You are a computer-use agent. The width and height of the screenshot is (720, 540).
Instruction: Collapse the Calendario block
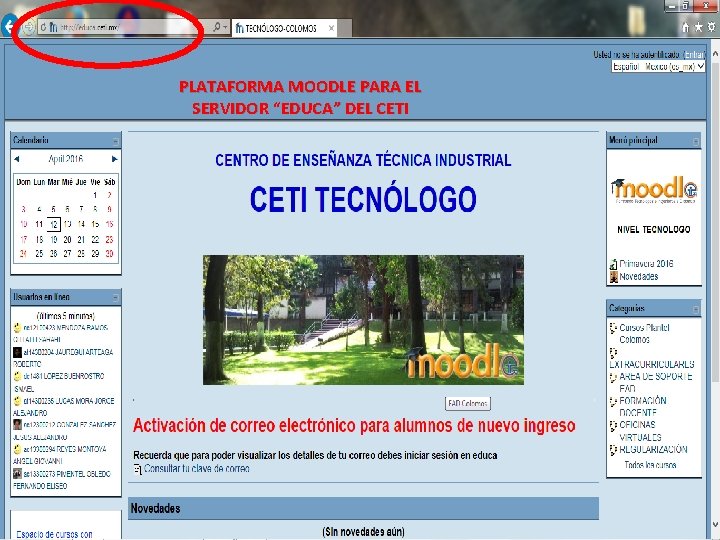click(115, 141)
